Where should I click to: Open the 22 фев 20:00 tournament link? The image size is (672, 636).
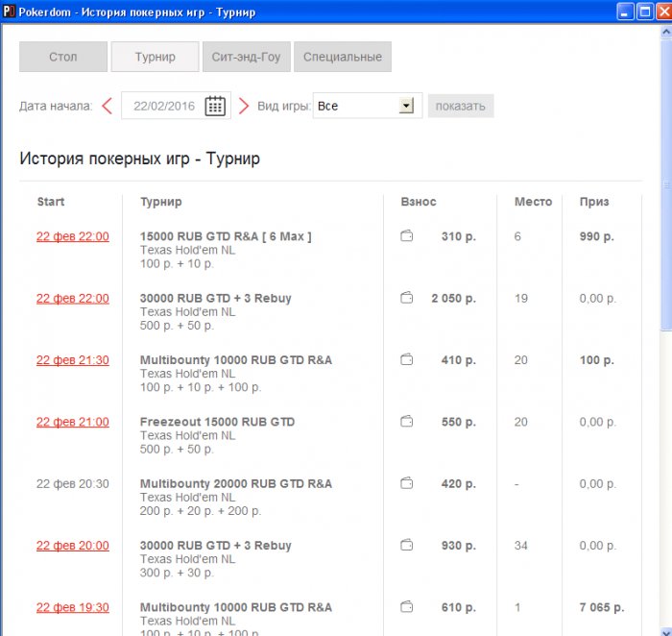[x=72, y=546]
